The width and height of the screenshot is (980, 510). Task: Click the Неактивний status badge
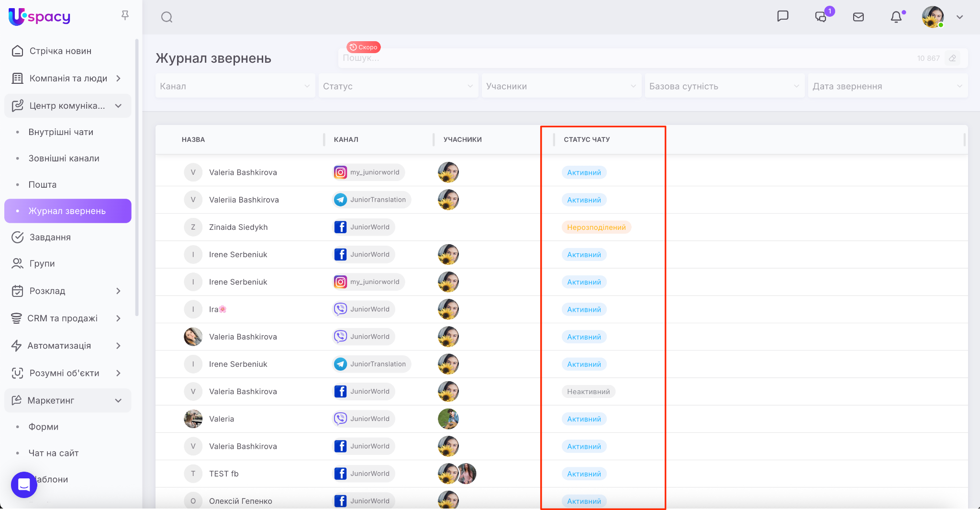pyautogui.click(x=588, y=392)
